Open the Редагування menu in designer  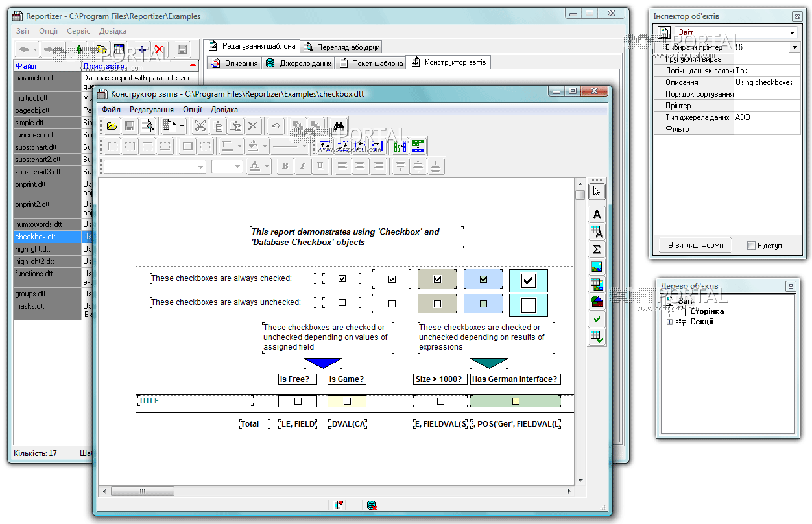pyautogui.click(x=151, y=110)
